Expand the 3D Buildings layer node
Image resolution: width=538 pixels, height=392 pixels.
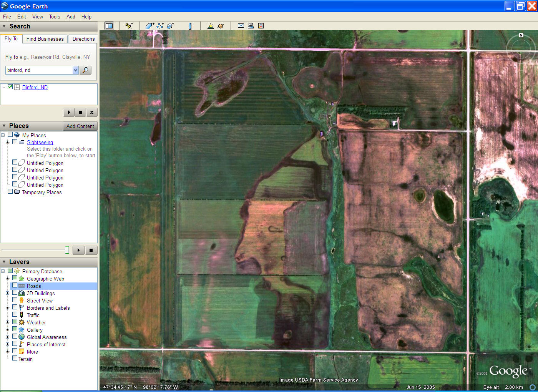pyautogui.click(x=7, y=293)
